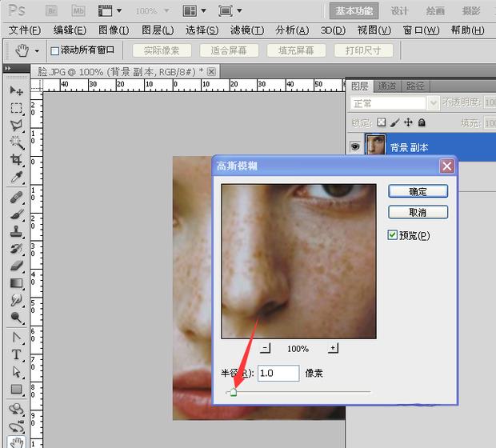Click the 取消 cancel button

click(418, 212)
